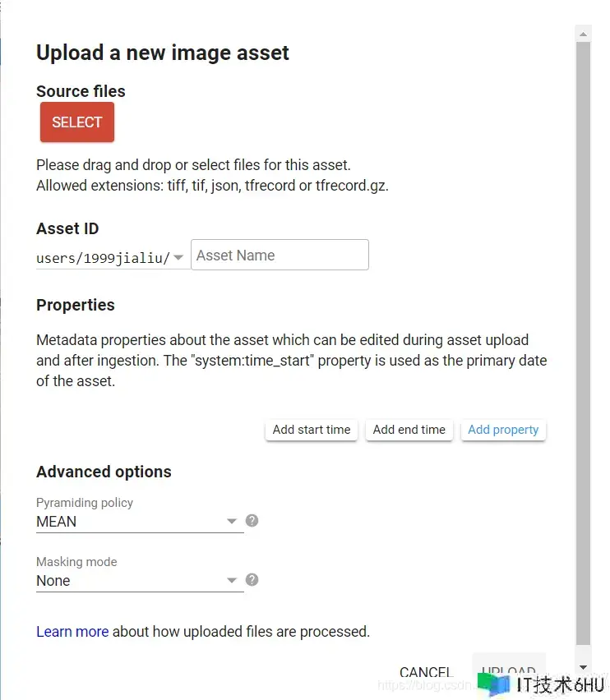610x700 pixels.
Task: Click the Add end time button
Action: tap(409, 430)
